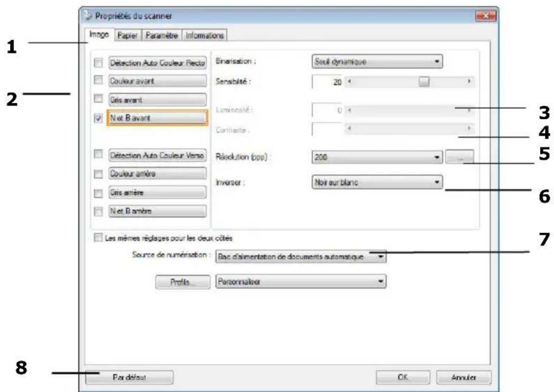
Task: Enable the Détection Auto Couleur Verso checkbox
Action: (x=98, y=154)
